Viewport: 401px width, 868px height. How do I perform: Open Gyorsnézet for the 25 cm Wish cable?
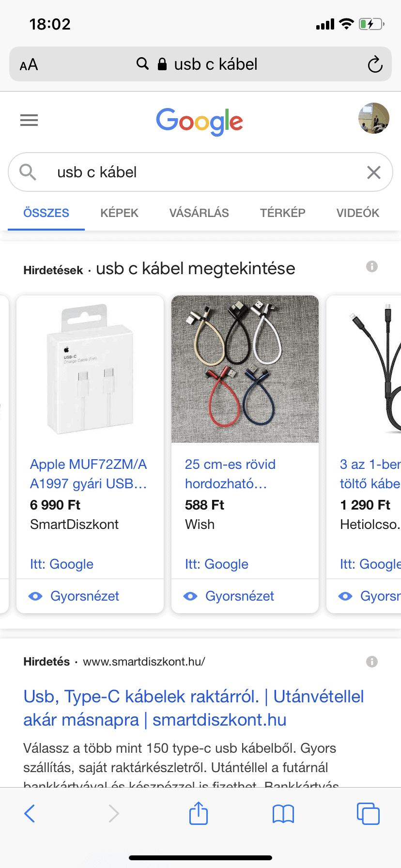tap(239, 596)
